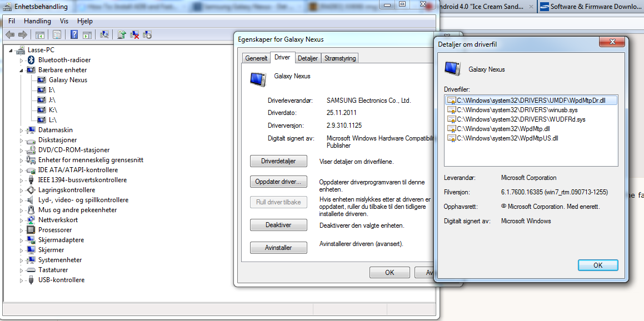Viewport: 644px width, 321px height.
Task: Click OK in Detaljer om driverfil
Action: [598, 265]
